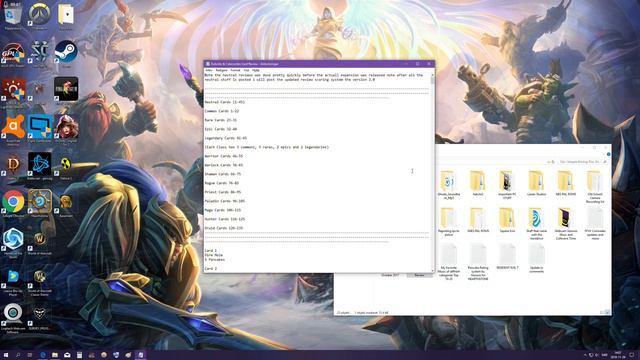Screen dimensions: 640x360
Task: Click the Notepad vertical scrollbar
Action: [x=432, y=173]
